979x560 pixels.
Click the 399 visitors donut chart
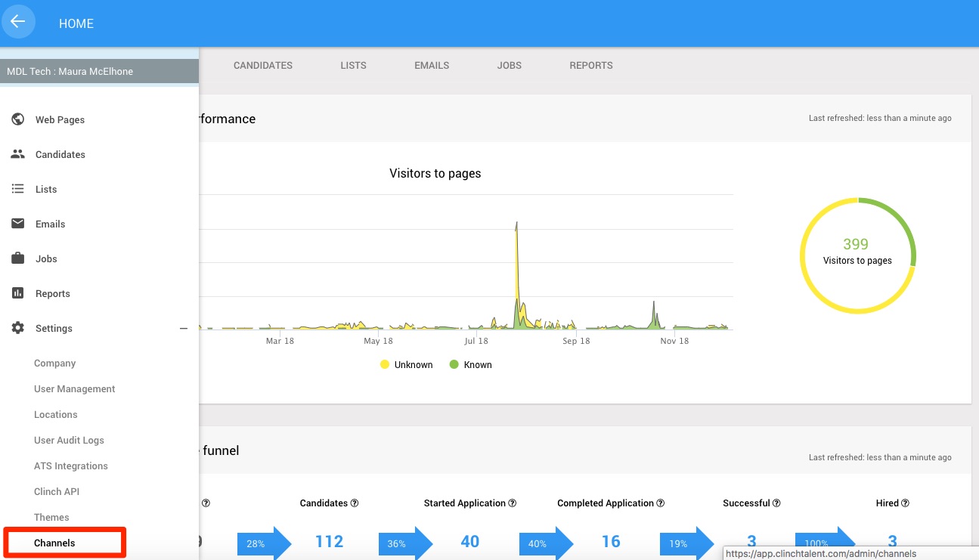pyautogui.click(x=857, y=255)
